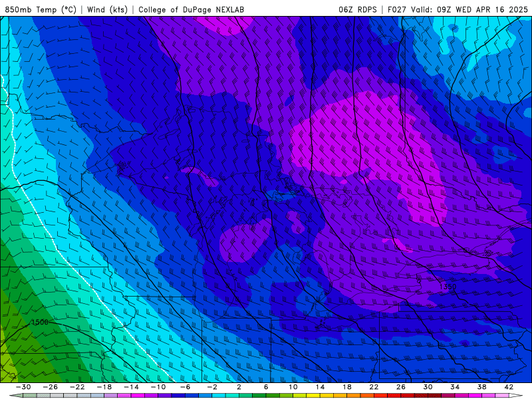Click the -22 color scale label
532x399 pixels.
(77, 387)
